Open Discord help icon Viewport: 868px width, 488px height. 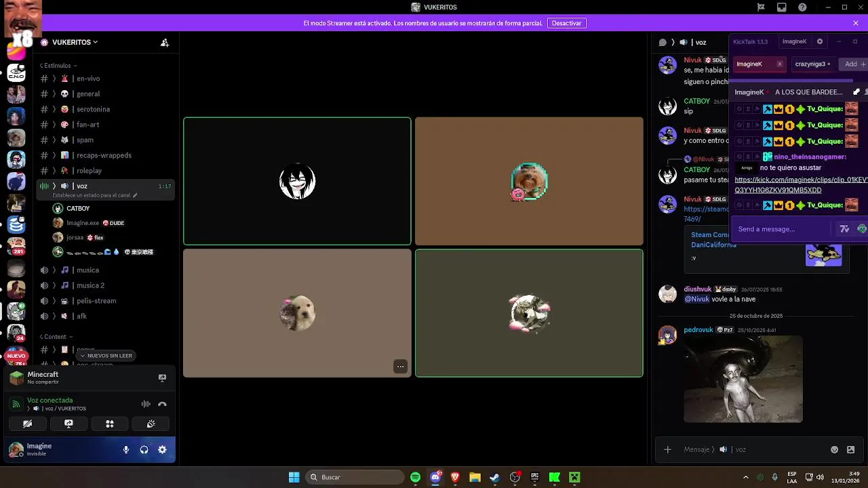(802, 7)
